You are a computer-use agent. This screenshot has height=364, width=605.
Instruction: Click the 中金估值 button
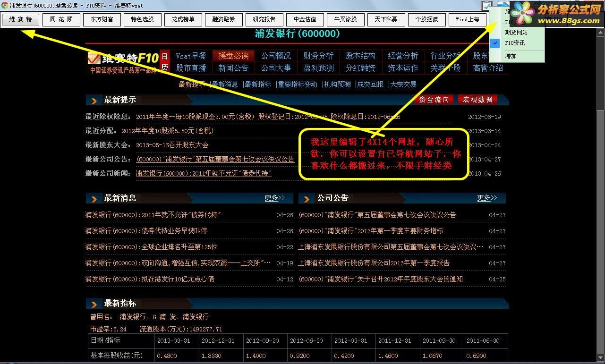pyautogui.click(x=305, y=19)
